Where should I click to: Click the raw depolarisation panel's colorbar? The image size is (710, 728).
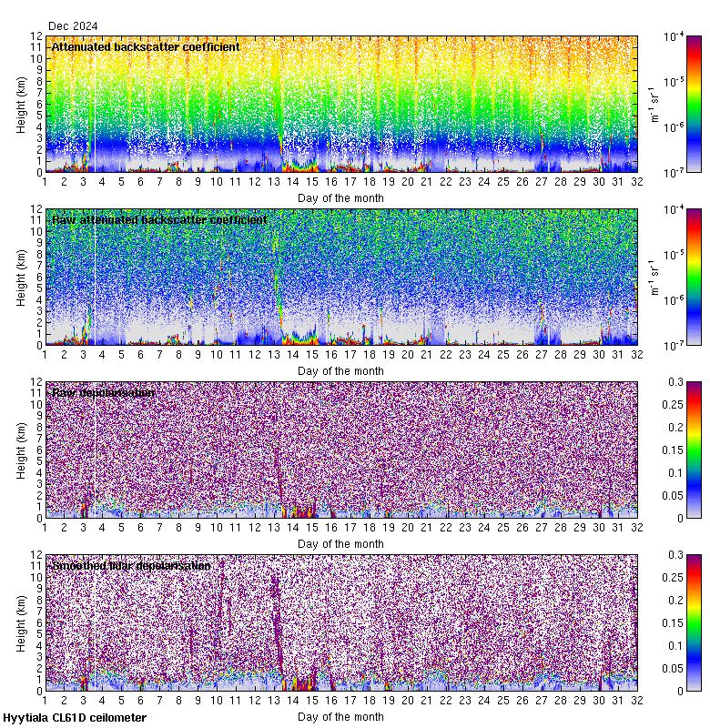(668, 450)
